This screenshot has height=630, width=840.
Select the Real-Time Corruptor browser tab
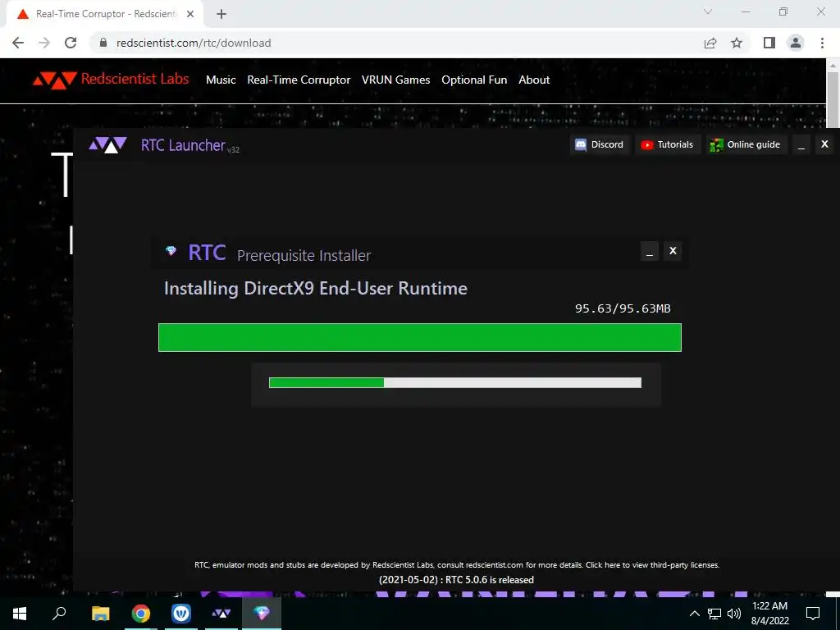104,14
